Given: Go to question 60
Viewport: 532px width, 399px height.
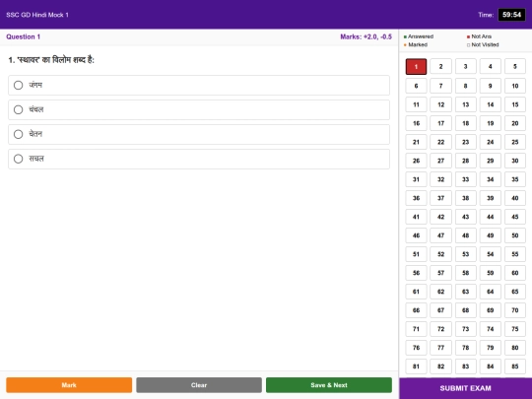Looking at the screenshot, I should click(x=515, y=273).
